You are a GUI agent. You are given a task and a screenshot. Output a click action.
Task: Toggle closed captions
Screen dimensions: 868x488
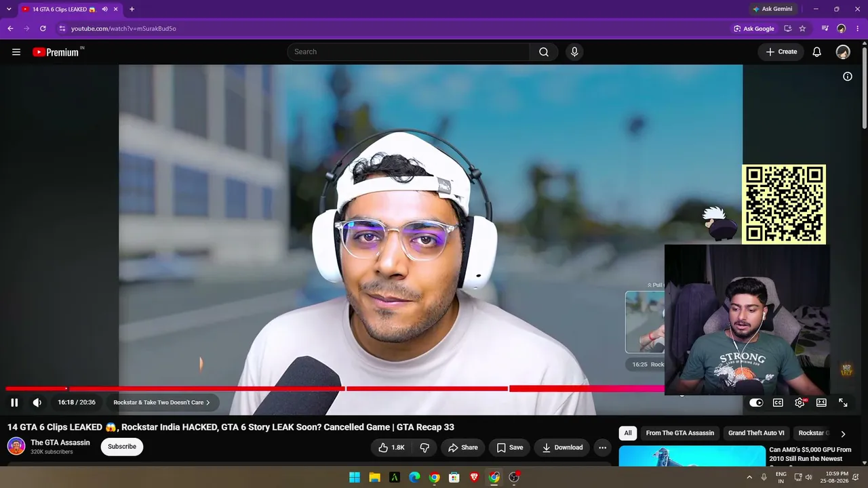tap(778, 403)
